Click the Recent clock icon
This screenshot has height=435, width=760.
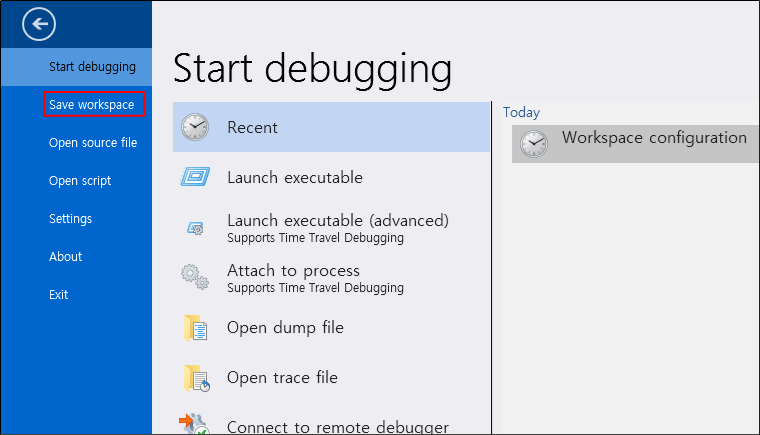[x=195, y=128]
